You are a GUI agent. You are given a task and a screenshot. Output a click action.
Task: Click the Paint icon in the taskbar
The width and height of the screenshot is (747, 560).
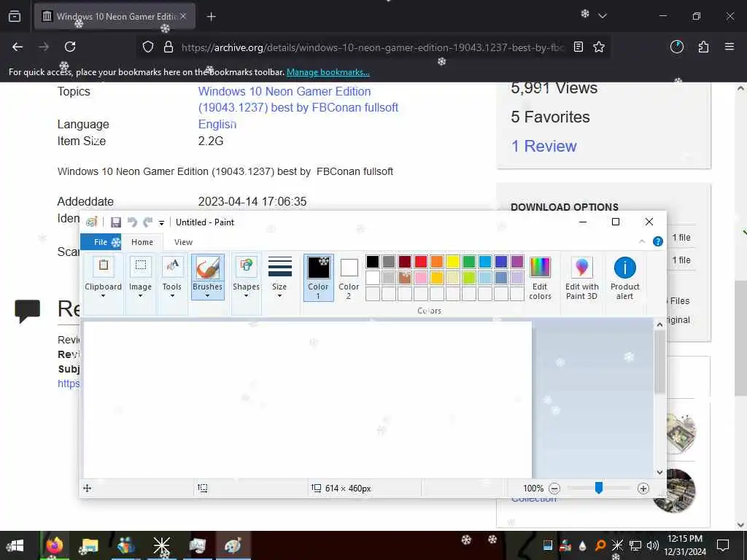point(233,545)
